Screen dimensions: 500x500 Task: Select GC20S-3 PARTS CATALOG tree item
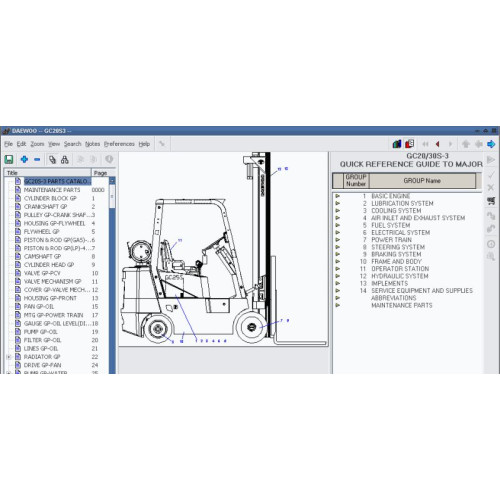[x=57, y=181]
